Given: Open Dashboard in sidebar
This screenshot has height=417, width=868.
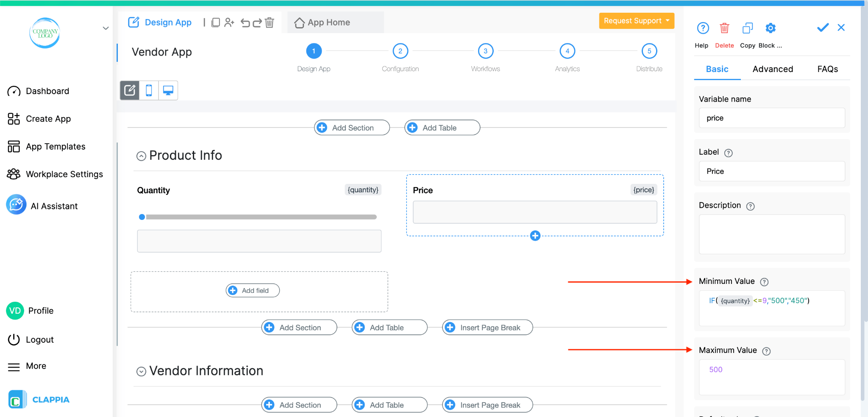Looking at the screenshot, I should pos(38,91).
